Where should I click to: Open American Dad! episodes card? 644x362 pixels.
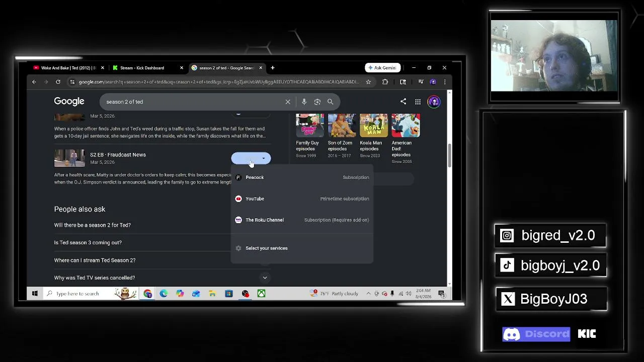pyautogui.click(x=406, y=138)
